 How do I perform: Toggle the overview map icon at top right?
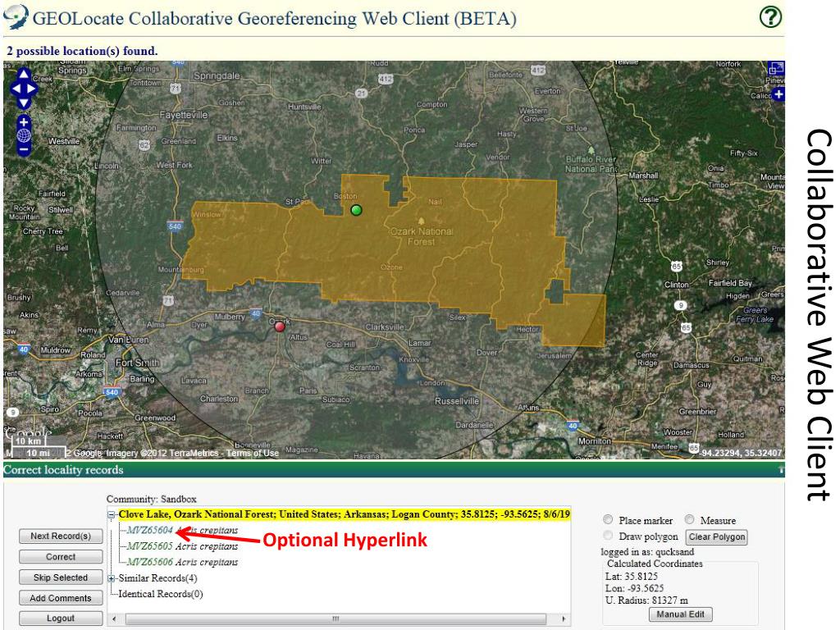click(776, 69)
